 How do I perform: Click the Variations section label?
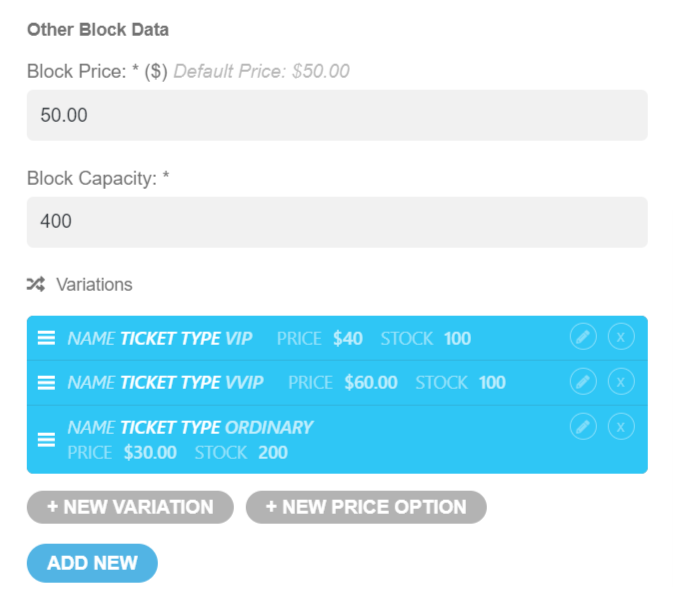[x=94, y=285]
